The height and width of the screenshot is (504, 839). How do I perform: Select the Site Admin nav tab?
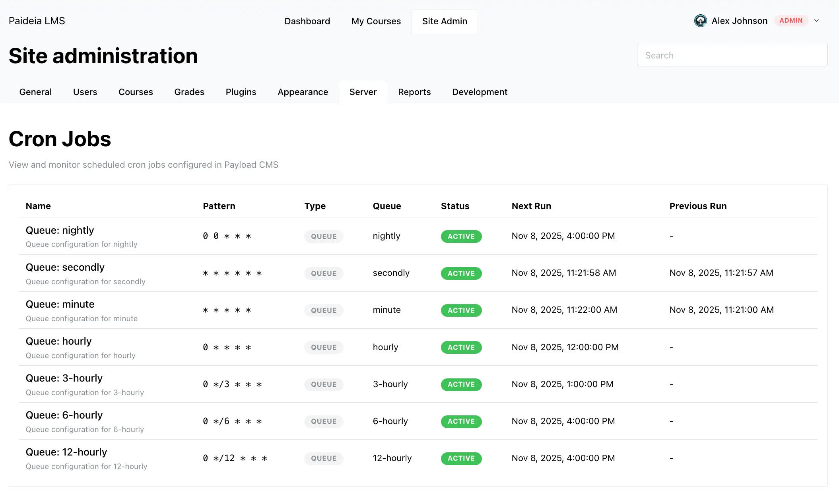tap(444, 21)
